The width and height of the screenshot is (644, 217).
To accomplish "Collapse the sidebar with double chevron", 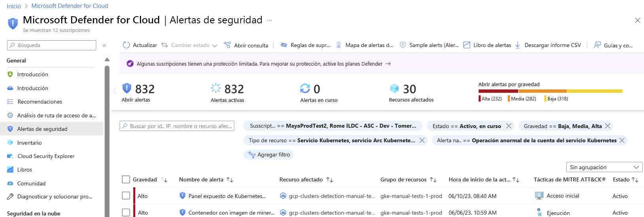I will point(104,45).
